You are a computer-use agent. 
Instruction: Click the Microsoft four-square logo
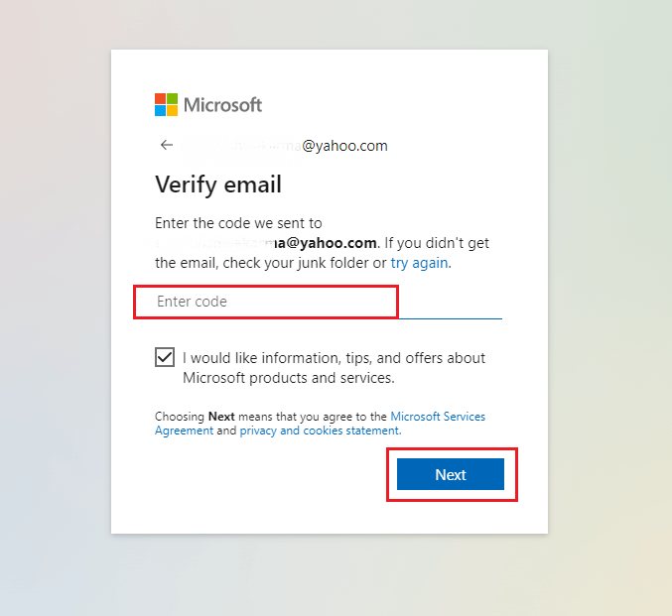tap(166, 104)
